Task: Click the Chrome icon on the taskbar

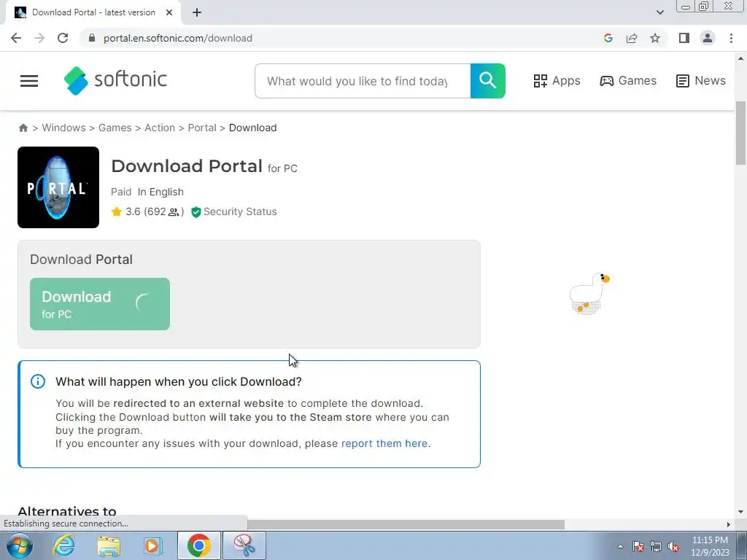Action: [198, 545]
